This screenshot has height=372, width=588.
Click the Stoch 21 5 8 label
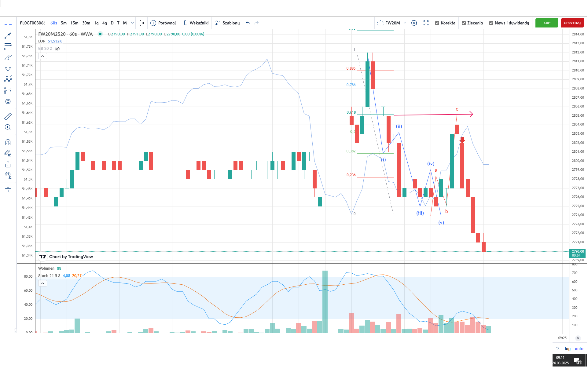[x=49, y=275]
